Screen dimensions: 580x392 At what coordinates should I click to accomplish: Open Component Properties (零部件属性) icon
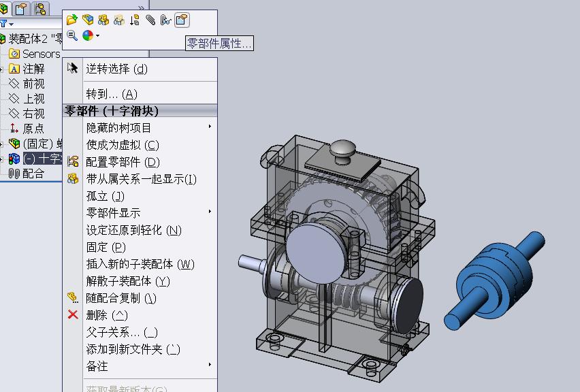(182, 20)
